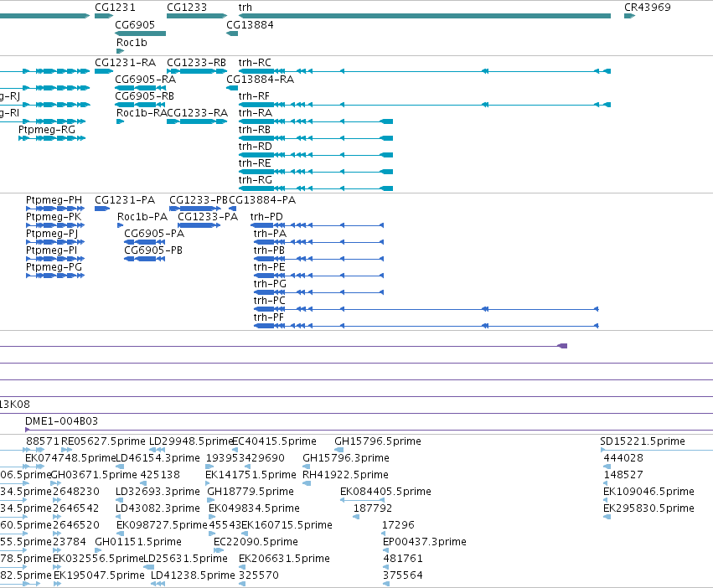Click transcript trh-RG label

[x=255, y=180]
